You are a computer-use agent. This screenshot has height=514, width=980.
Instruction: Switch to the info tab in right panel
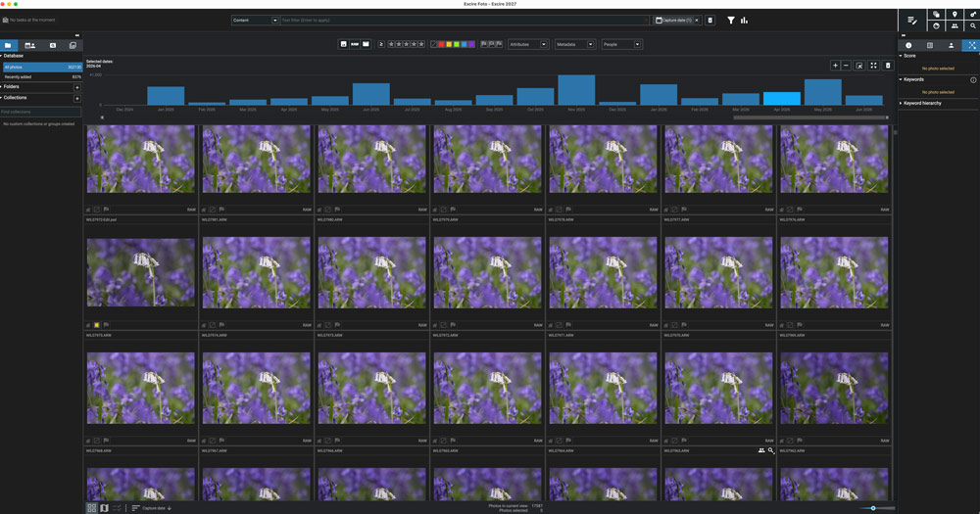click(908, 45)
